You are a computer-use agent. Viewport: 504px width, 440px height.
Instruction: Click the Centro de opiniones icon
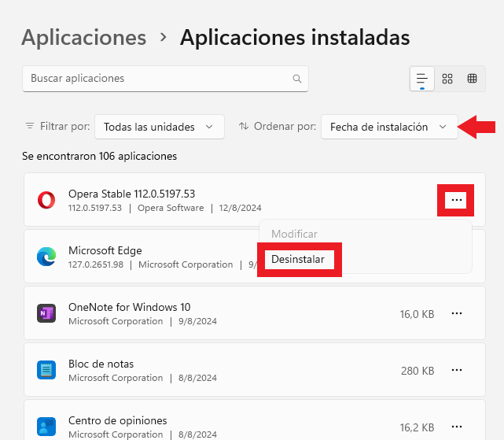tap(46, 427)
